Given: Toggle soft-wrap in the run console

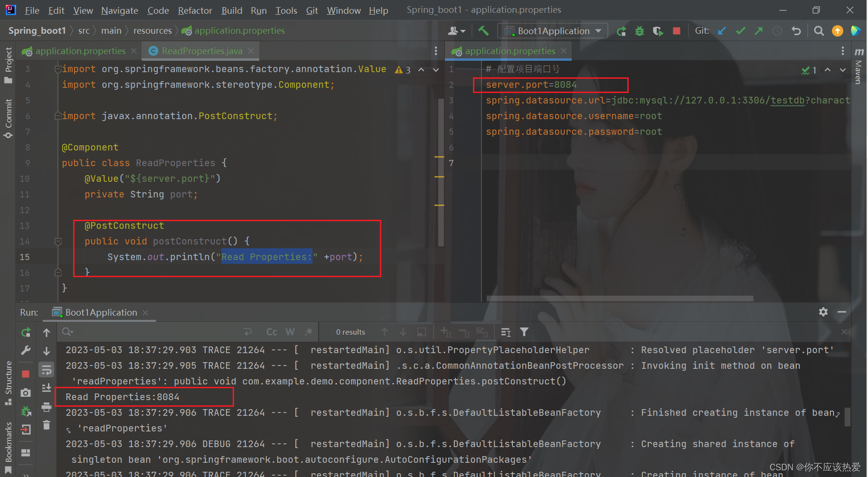Looking at the screenshot, I should pyautogui.click(x=46, y=370).
